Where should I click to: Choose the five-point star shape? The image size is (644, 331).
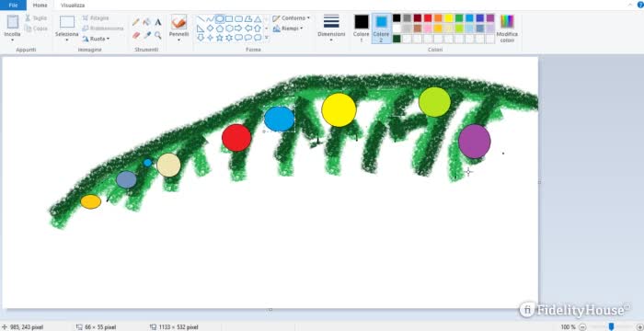(x=219, y=38)
